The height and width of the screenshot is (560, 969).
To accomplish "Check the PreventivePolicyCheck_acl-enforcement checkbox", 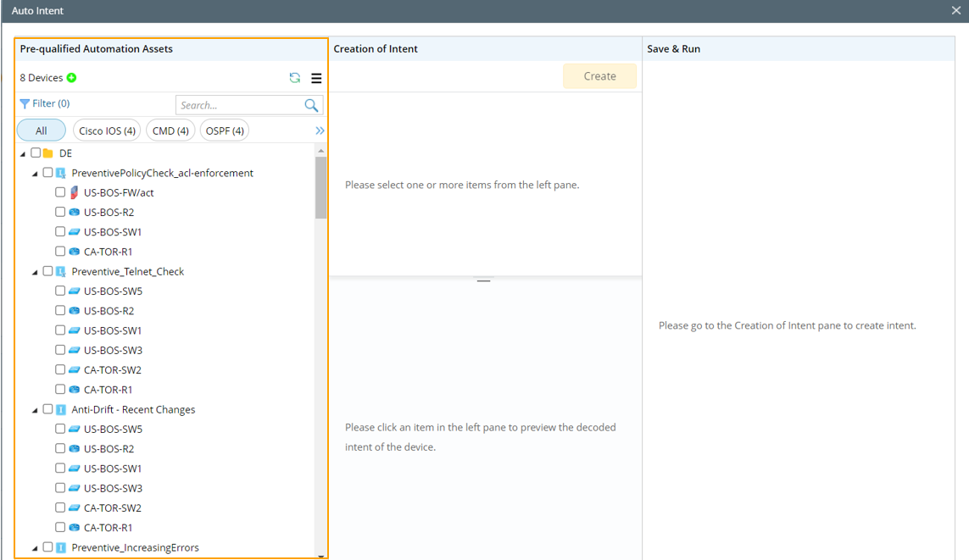I will point(47,173).
